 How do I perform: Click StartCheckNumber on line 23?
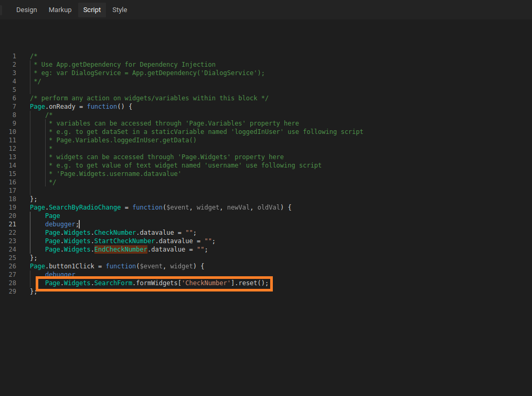(124, 241)
